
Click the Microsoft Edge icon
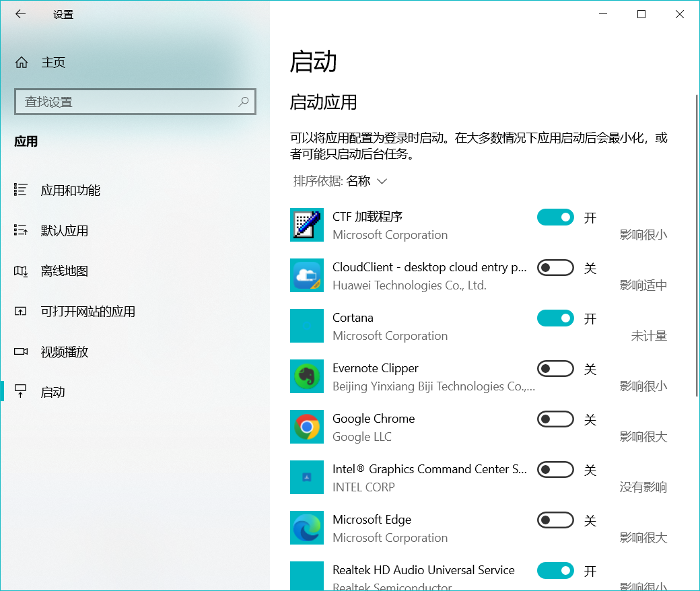[x=307, y=528]
